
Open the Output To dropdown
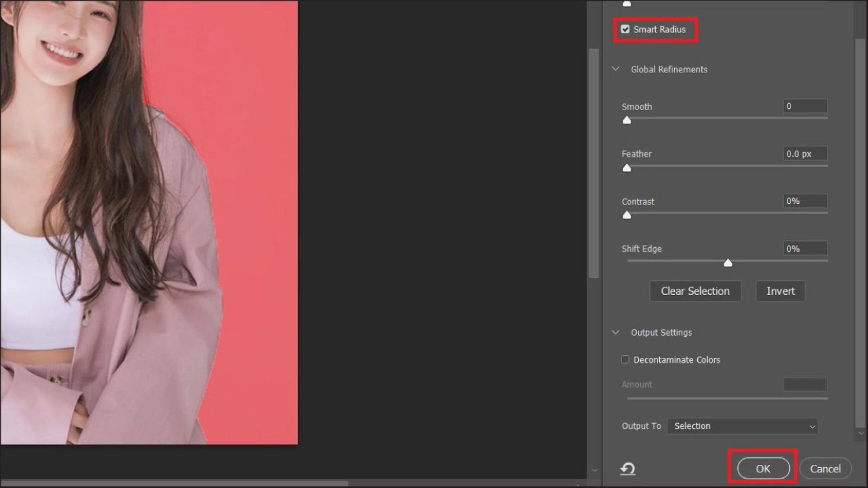click(x=742, y=426)
